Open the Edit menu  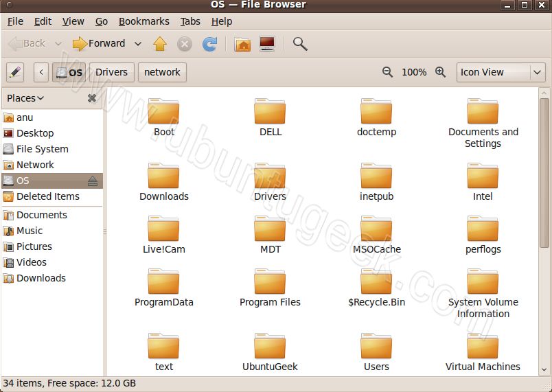coord(43,21)
